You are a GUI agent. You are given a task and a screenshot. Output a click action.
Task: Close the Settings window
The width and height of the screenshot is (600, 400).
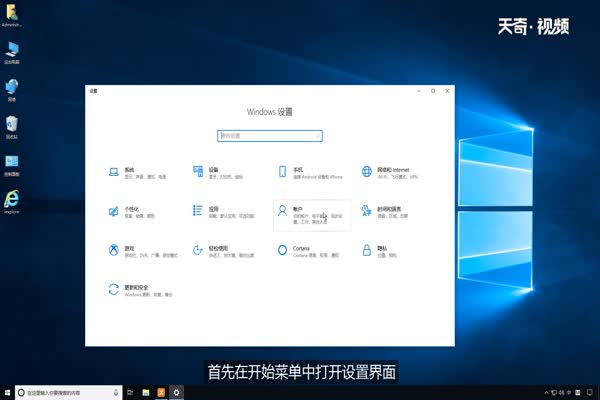click(447, 91)
